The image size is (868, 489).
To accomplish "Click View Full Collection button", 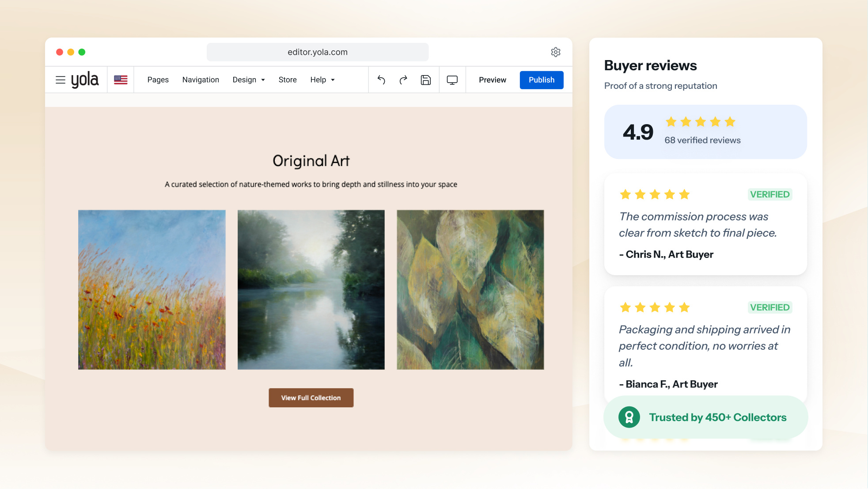I will pyautogui.click(x=311, y=398).
